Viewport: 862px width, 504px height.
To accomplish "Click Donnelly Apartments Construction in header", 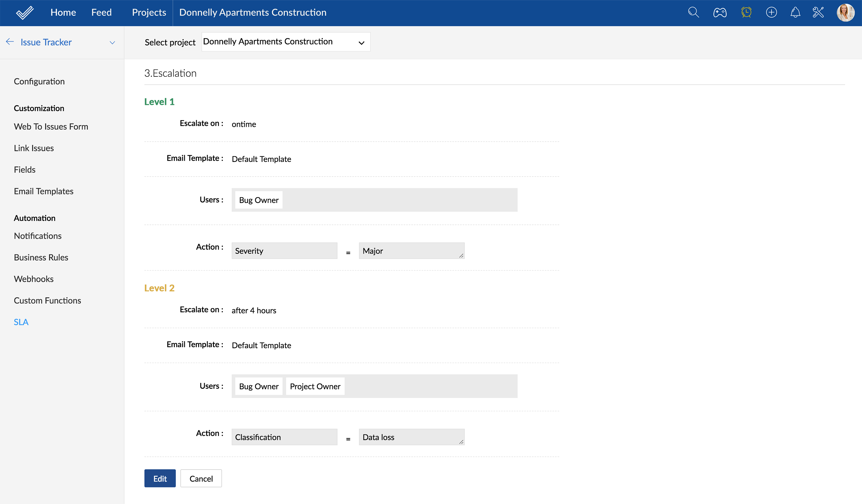I will click(x=253, y=12).
